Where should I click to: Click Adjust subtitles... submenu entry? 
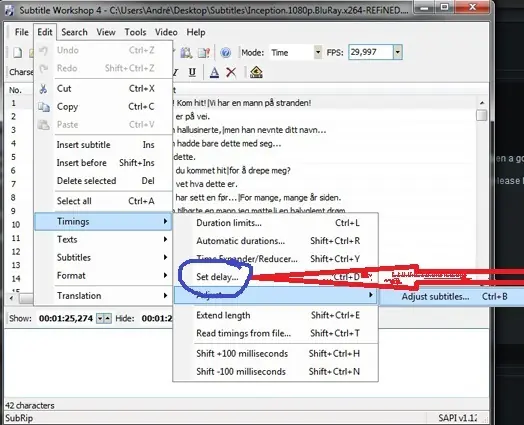tap(452, 297)
